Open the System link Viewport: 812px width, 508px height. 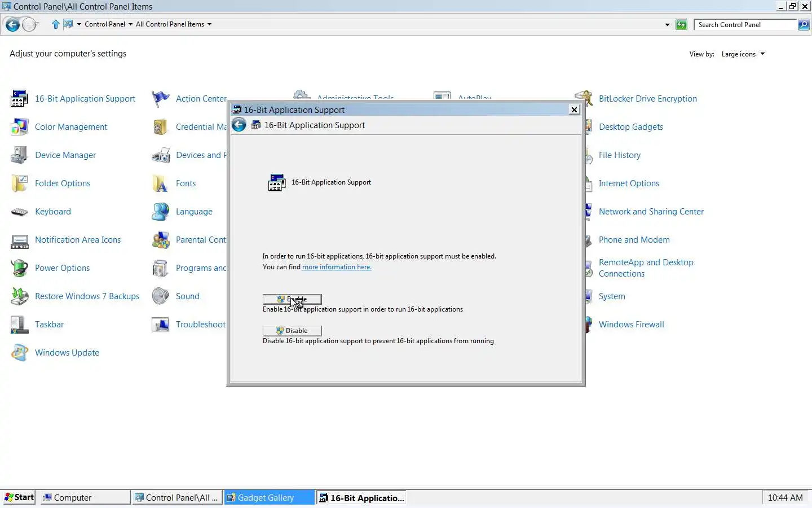(x=611, y=296)
